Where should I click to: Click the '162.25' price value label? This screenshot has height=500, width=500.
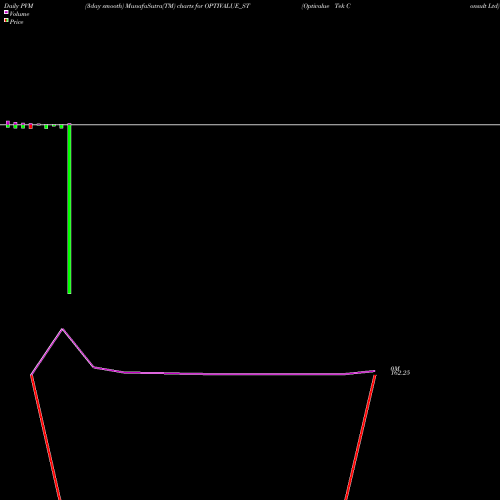coord(400,373)
